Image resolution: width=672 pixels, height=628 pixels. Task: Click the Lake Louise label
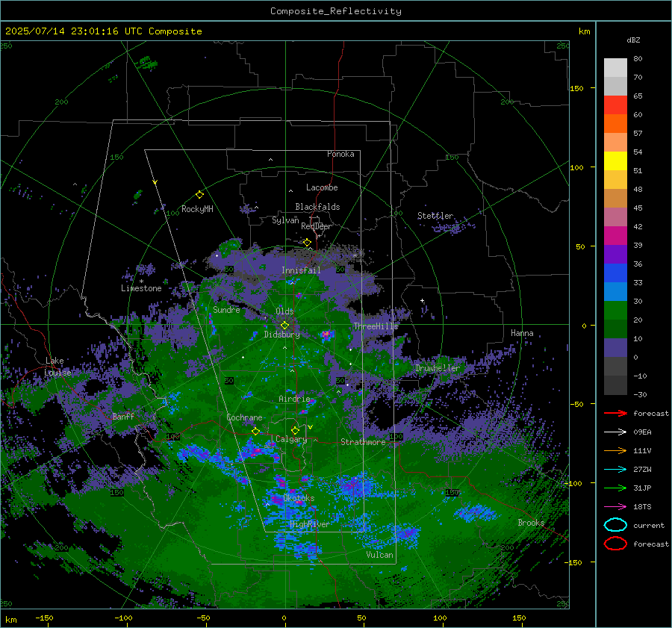coord(57,367)
